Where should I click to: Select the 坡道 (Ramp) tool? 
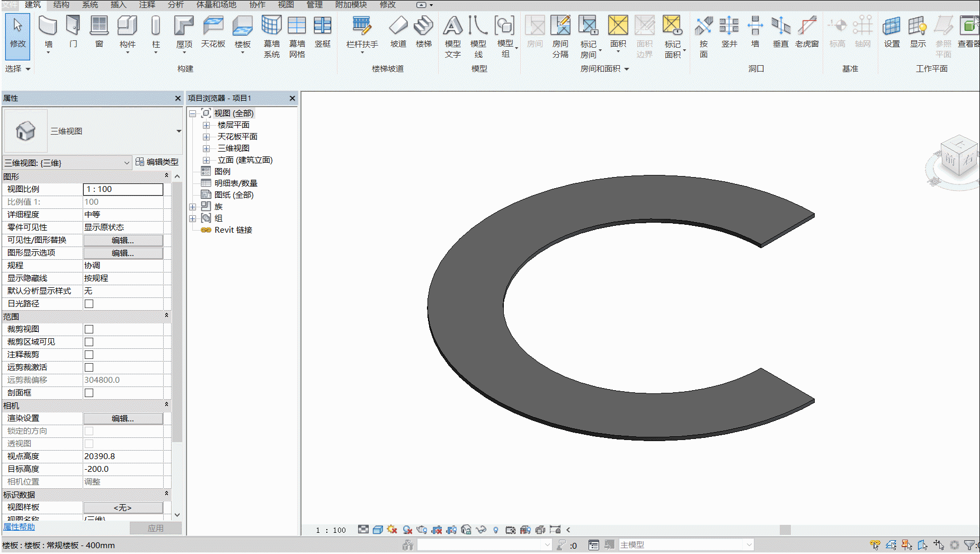point(398,32)
